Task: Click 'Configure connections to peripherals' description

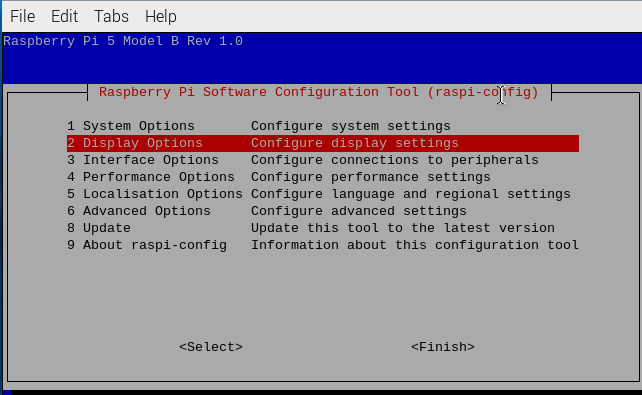Action: [395, 160]
